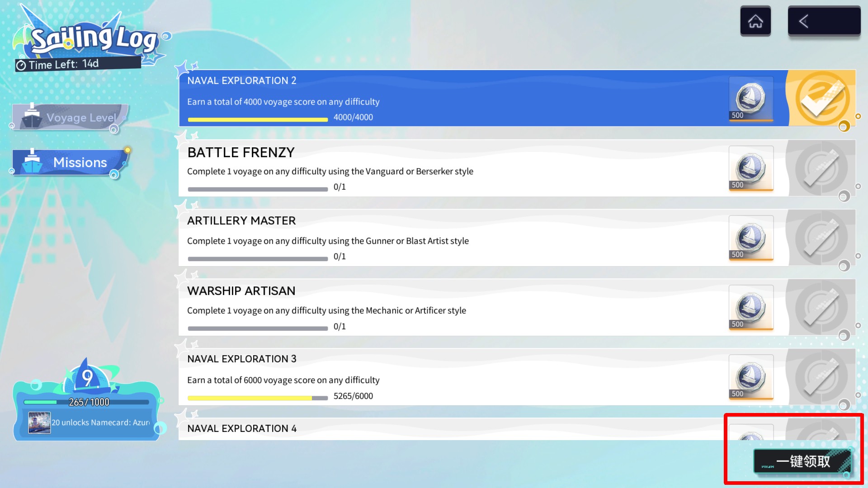Click the Artillery Master grey checkmark

(821, 238)
